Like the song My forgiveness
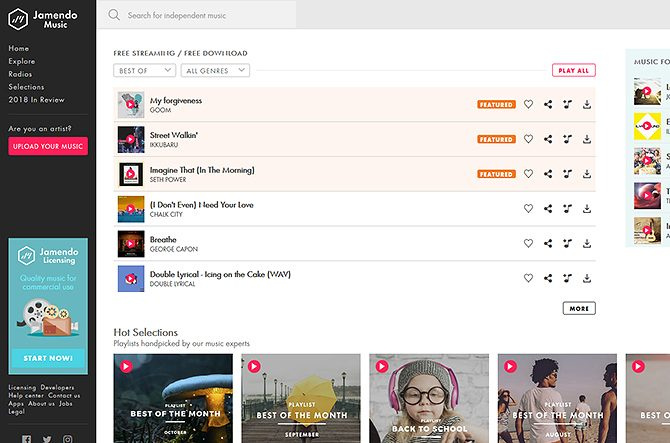The width and height of the screenshot is (670, 443). tap(528, 105)
